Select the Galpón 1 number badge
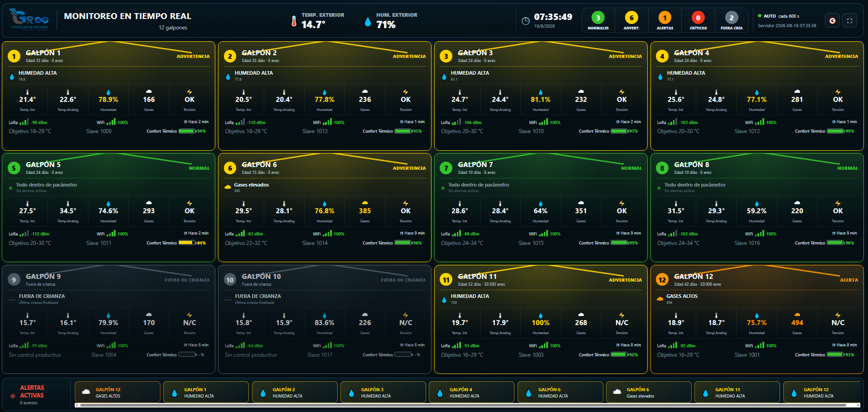 (x=14, y=56)
